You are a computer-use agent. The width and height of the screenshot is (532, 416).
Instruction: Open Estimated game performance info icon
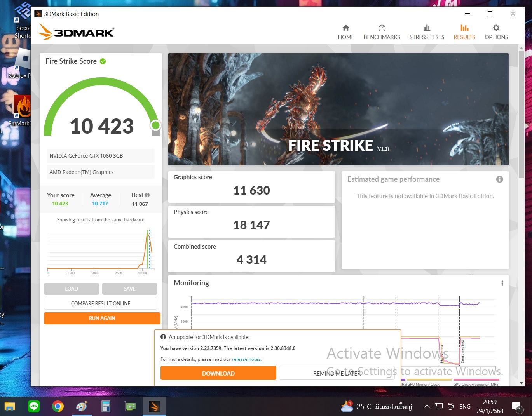[x=500, y=179]
